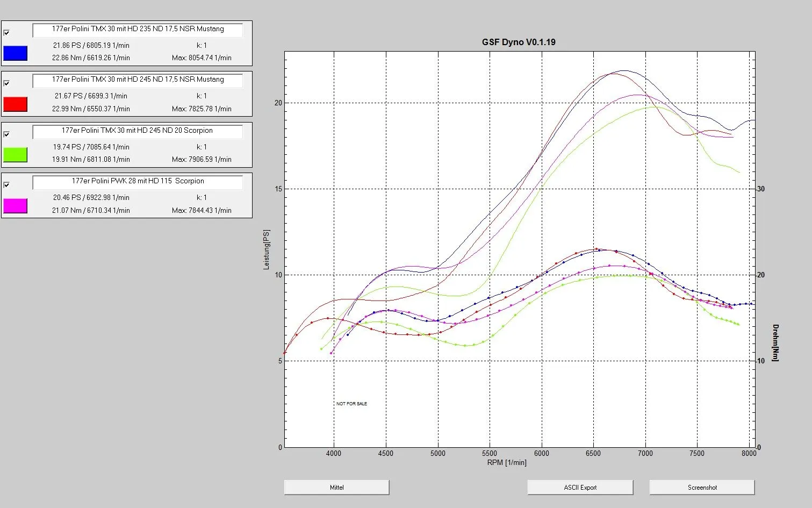
Task: Uncheck the HD 235 NSR Mustang run checkbox
Action: [x=6, y=33]
